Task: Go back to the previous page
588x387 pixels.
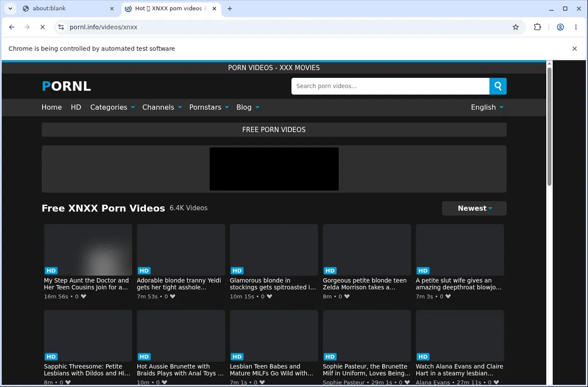Action: point(12,27)
